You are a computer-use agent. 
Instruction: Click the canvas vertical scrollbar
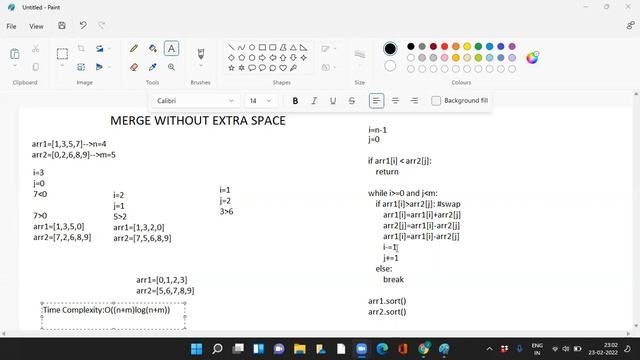pos(636,210)
